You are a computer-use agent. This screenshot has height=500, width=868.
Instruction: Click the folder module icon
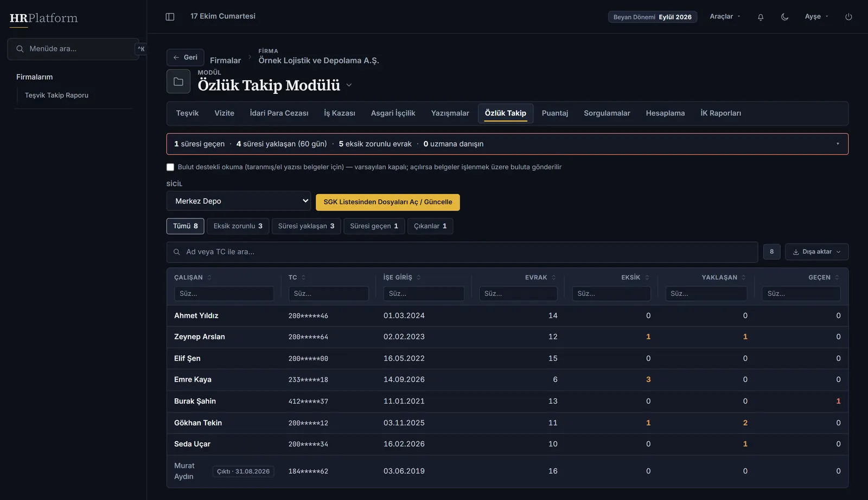point(178,82)
